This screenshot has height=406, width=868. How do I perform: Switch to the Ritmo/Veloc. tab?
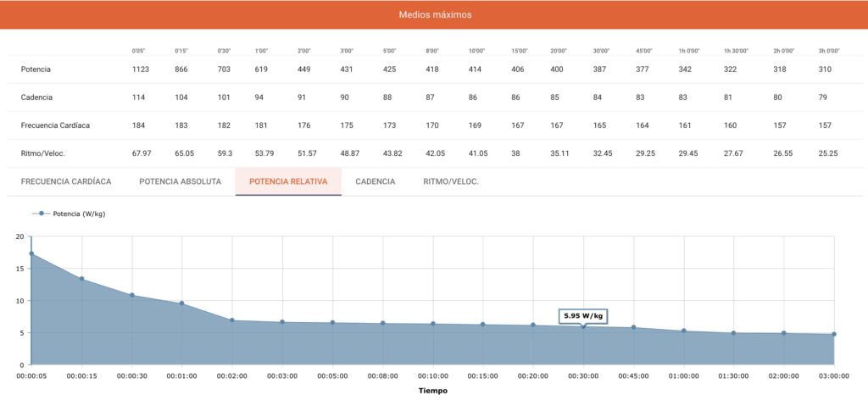coord(451,181)
